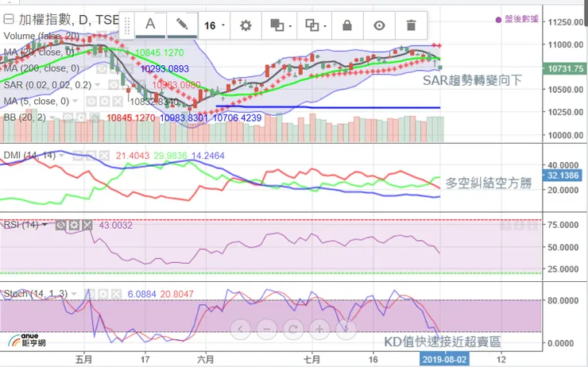The image size is (588, 367).
Task: Click Stoch value 6.0884
Action: (x=141, y=294)
